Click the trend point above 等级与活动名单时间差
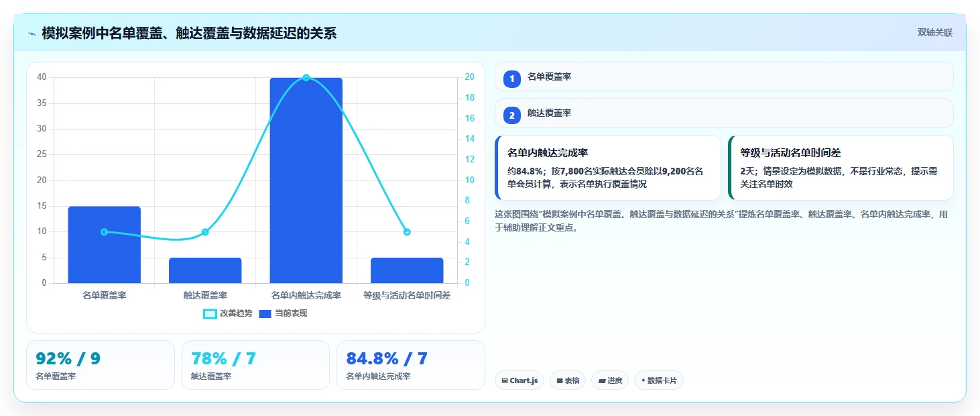 407,232
